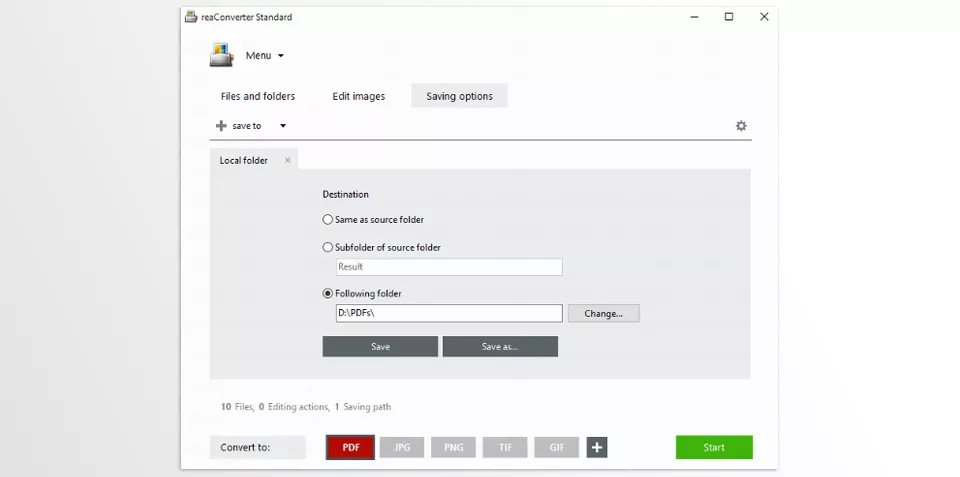Add another output format with plus button
The height and width of the screenshot is (477, 960).
click(x=597, y=447)
